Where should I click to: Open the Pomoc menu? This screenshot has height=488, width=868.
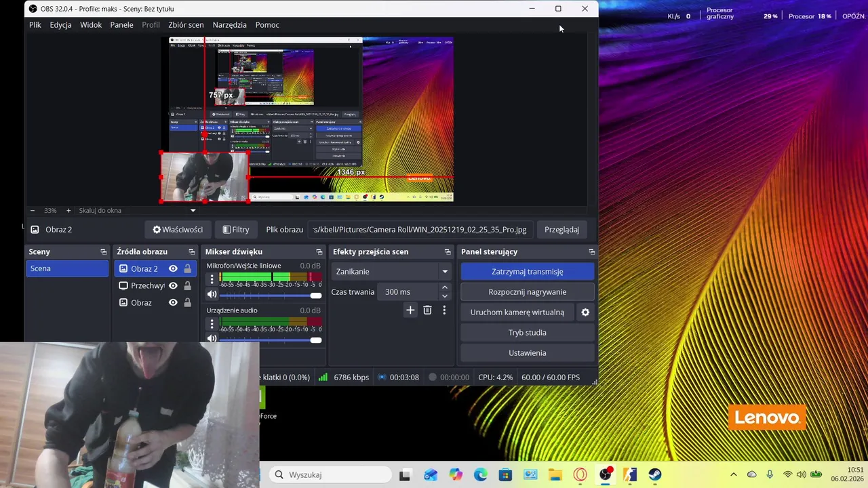pyautogui.click(x=267, y=24)
